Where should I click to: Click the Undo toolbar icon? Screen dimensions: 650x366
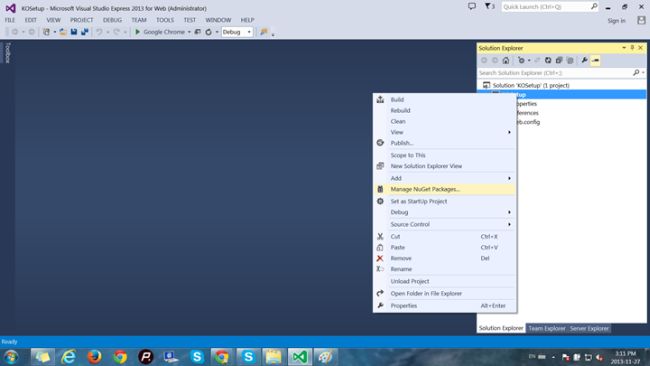point(99,32)
